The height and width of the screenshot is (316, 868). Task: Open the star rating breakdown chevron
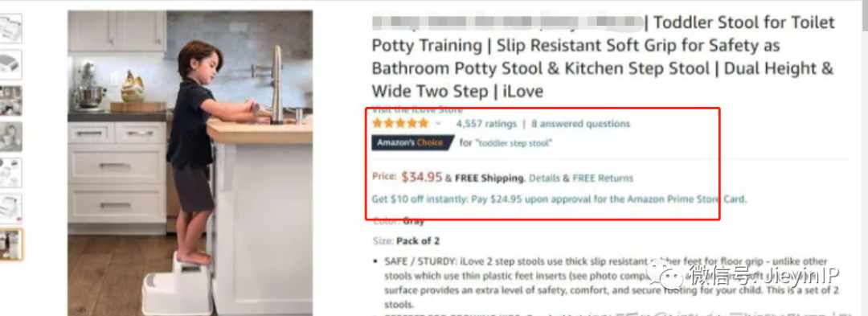coord(438,123)
